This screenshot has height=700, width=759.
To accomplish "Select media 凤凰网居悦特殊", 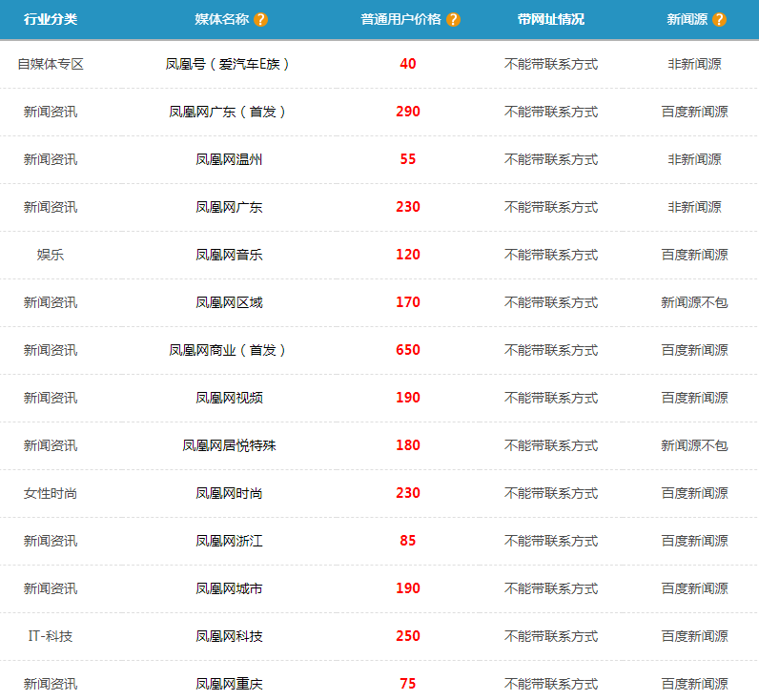I will point(229,445).
